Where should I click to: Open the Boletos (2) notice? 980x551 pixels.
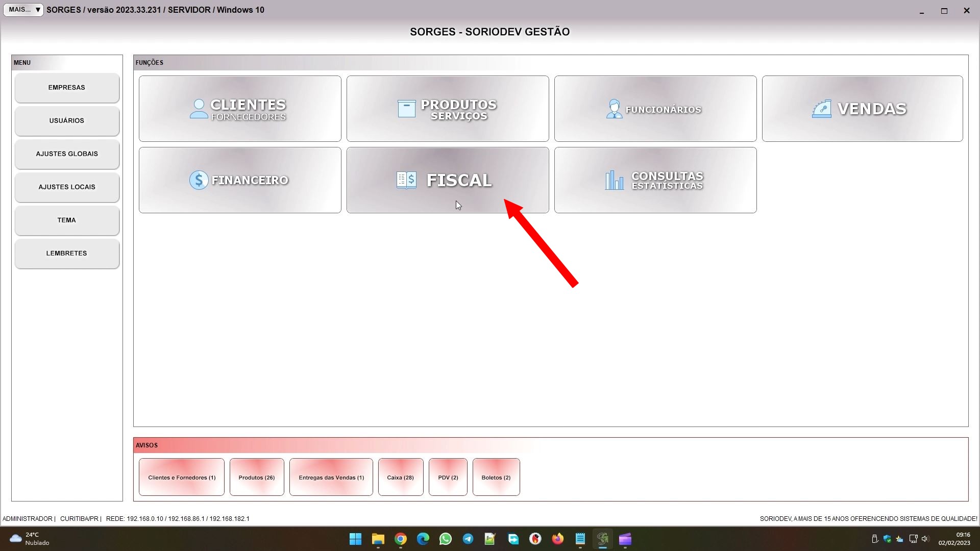[496, 478]
